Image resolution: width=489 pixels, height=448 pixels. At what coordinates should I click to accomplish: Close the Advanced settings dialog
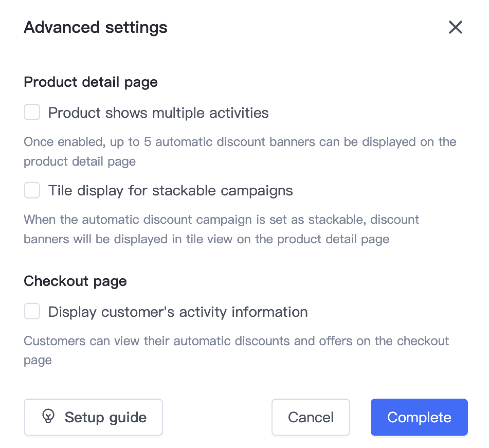click(x=455, y=27)
